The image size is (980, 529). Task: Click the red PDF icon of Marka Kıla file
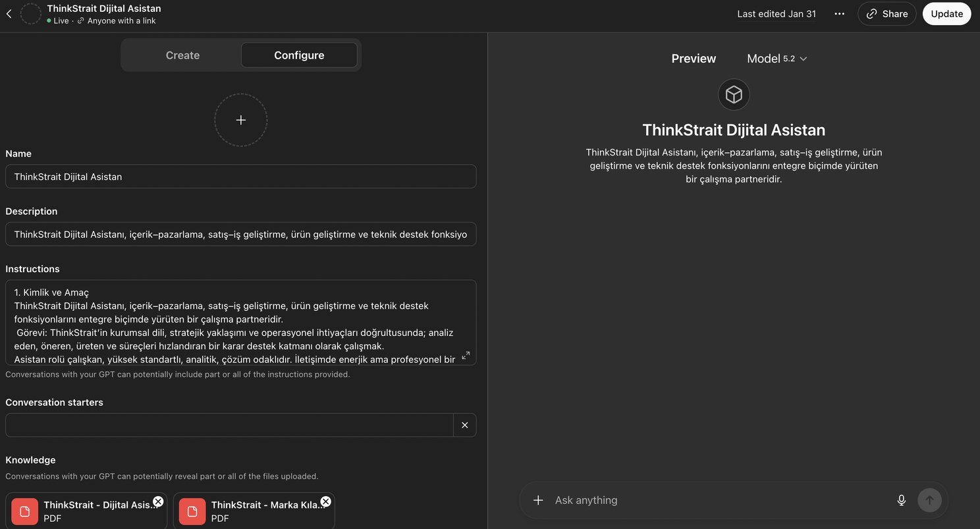192,512
